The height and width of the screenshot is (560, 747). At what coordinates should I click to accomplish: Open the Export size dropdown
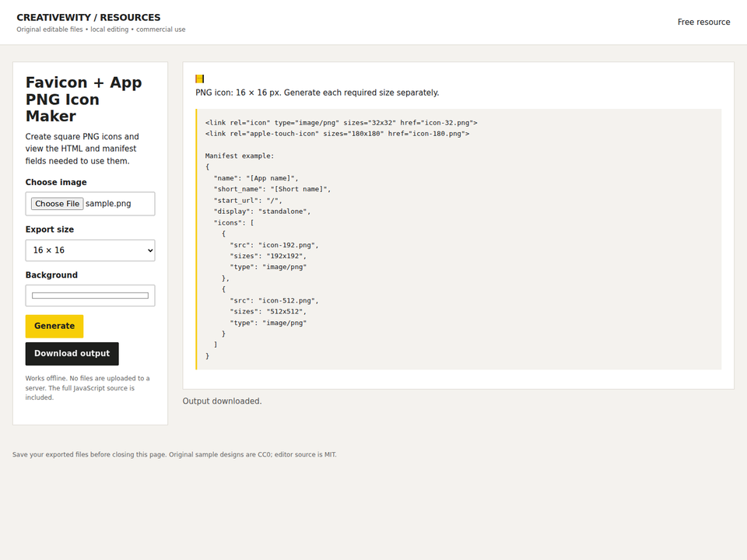90,250
